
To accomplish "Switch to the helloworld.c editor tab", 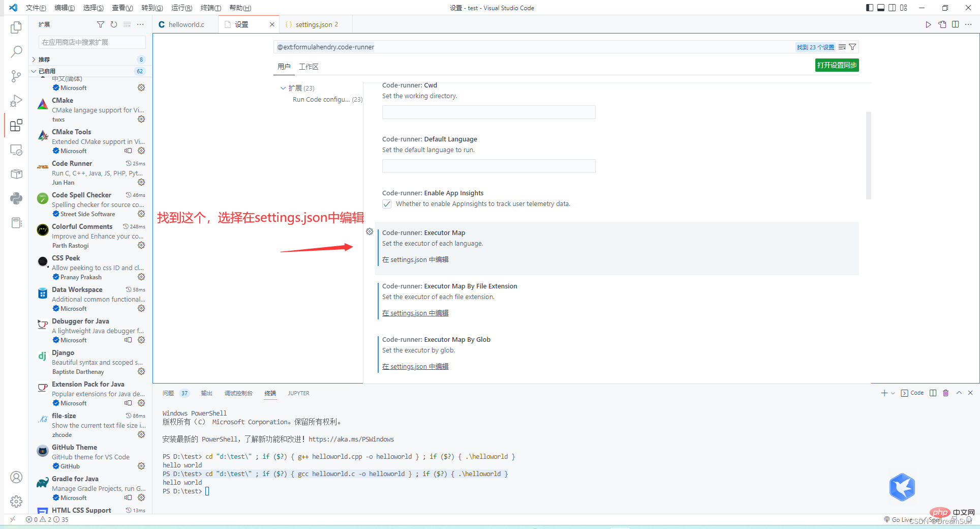I will pyautogui.click(x=186, y=24).
